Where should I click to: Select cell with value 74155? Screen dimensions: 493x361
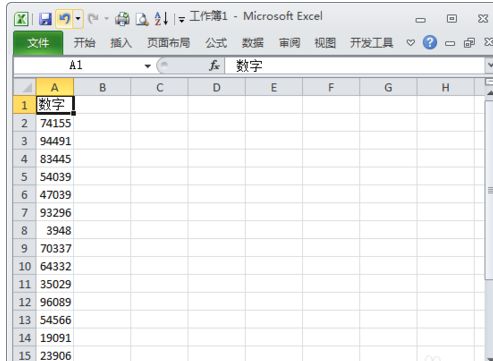(55, 123)
